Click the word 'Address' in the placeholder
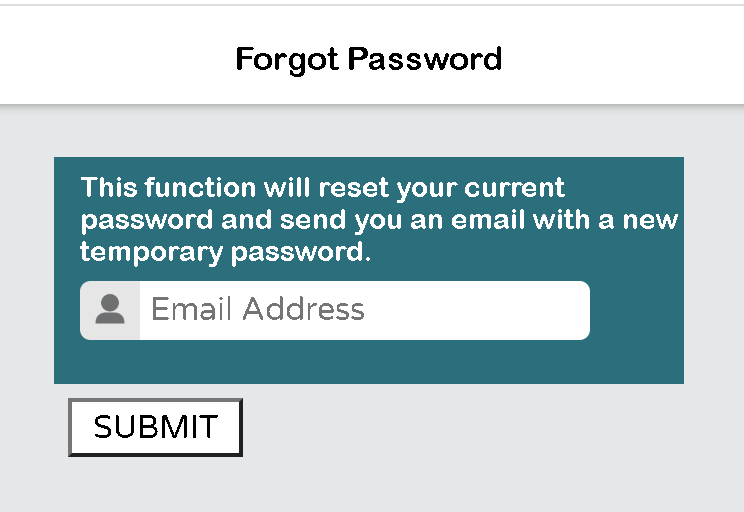This screenshot has height=512, width=744. [x=304, y=309]
